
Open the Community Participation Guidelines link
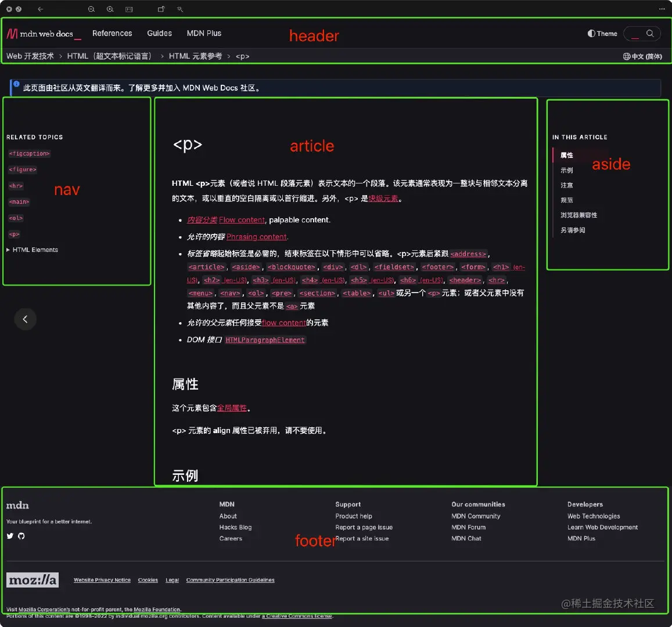click(x=230, y=580)
